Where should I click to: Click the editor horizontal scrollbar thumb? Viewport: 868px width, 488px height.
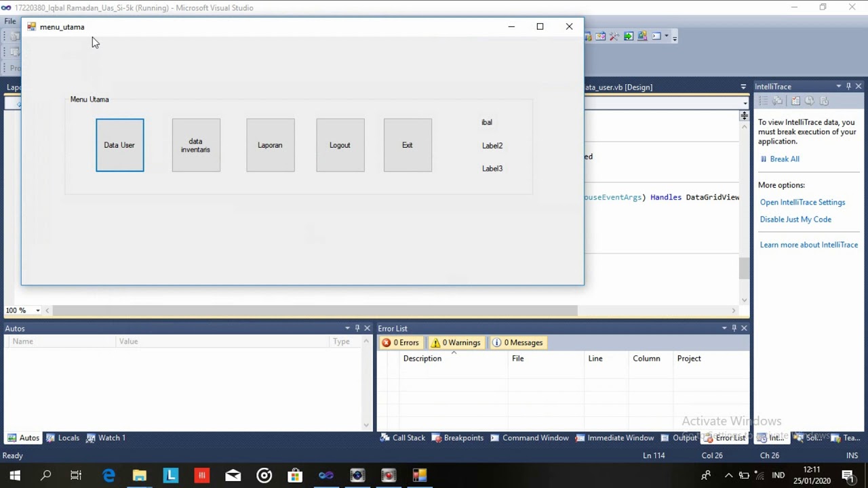[315, 310]
